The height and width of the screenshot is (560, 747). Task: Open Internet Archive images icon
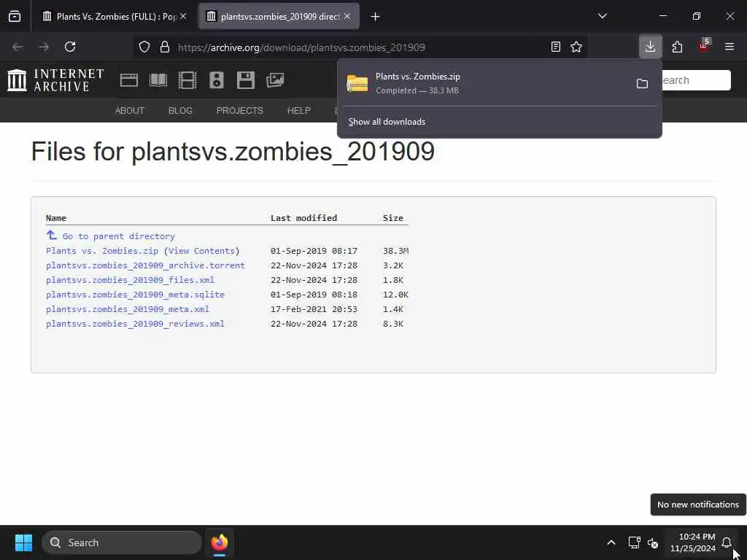[275, 80]
